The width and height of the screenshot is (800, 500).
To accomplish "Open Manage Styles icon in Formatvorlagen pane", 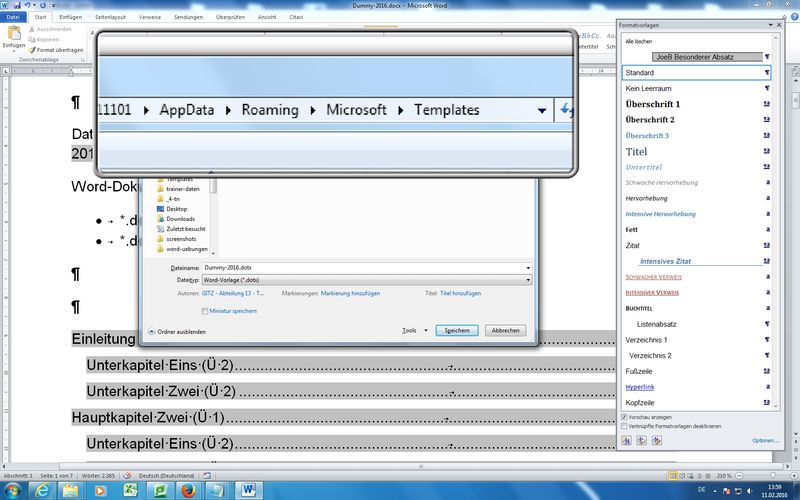I will [x=657, y=440].
